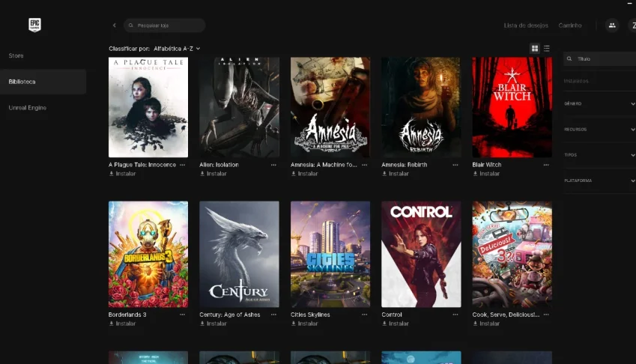Expand the Tipos filter
The width and height of the screenshot is (636, 364).
click(599, 155)
